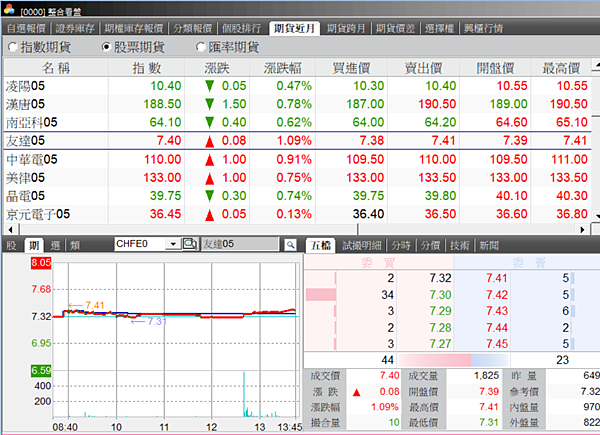Viewport: 600px width, 435px height.
Task: Select the 美律05 row
Action: tap(297, 178)
